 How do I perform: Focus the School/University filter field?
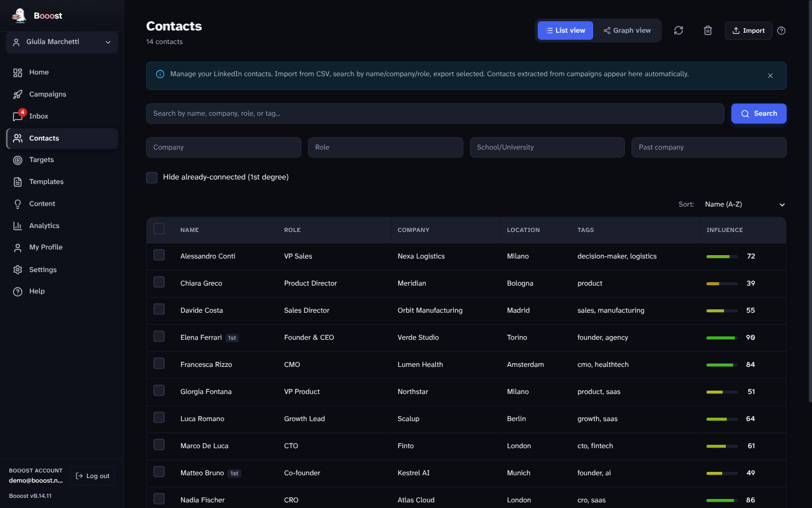pyautogui.click(x=547, y=147)
